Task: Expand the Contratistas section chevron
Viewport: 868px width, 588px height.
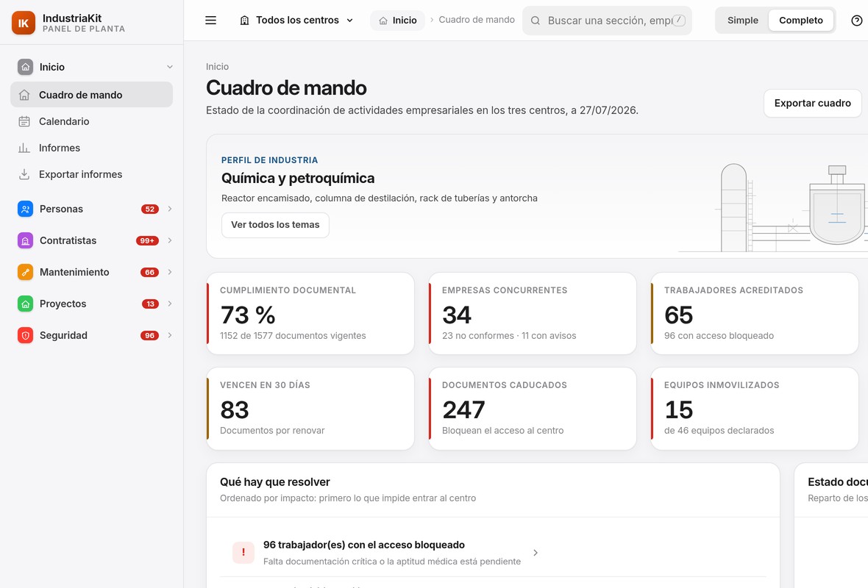Action: click(170, 240)
